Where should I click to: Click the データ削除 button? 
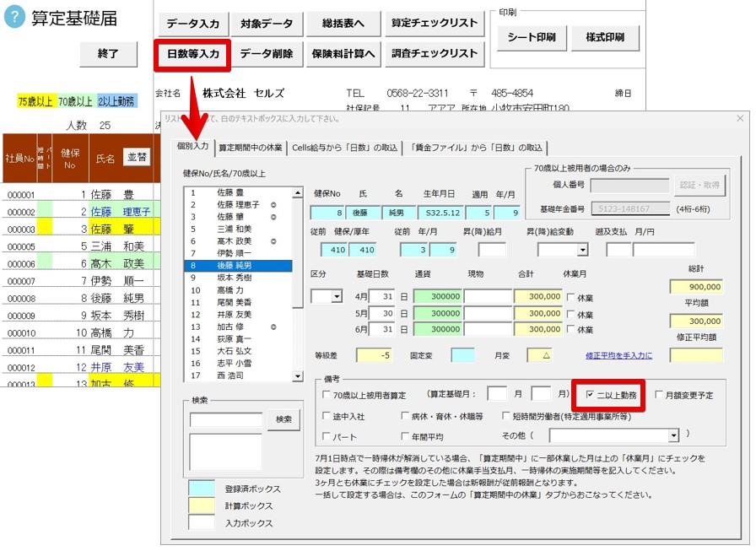click(x=267, y=53)
